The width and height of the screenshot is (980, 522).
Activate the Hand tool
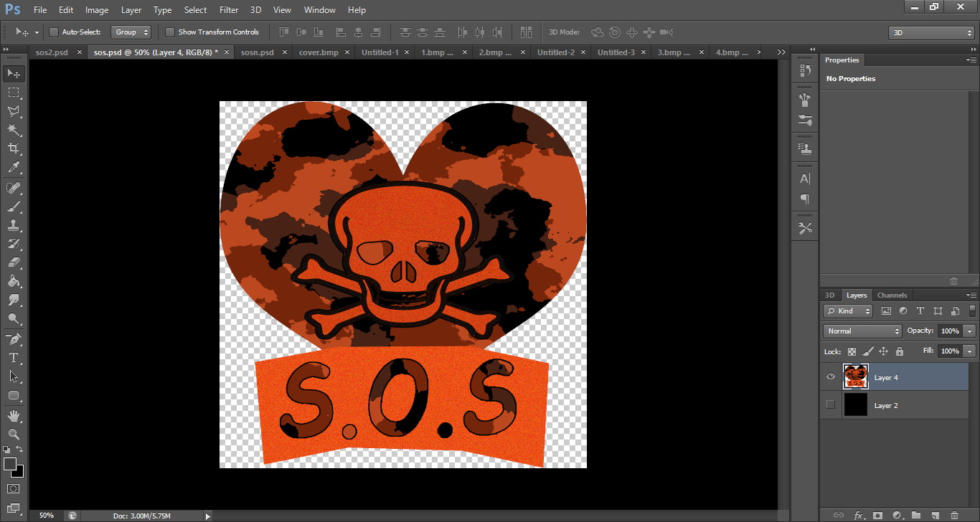[14, 416]
